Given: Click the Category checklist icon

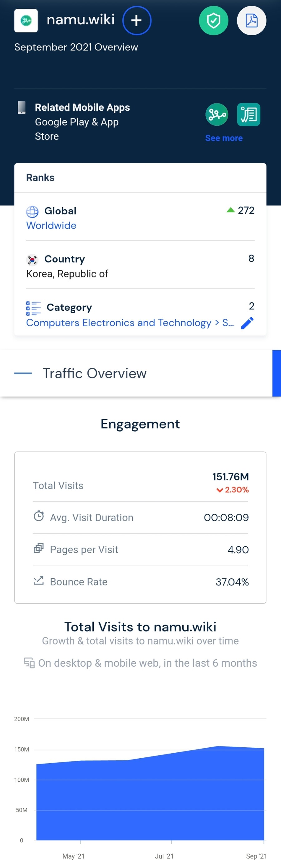Looking at the screenshot, I should click(x=33, y=308).
